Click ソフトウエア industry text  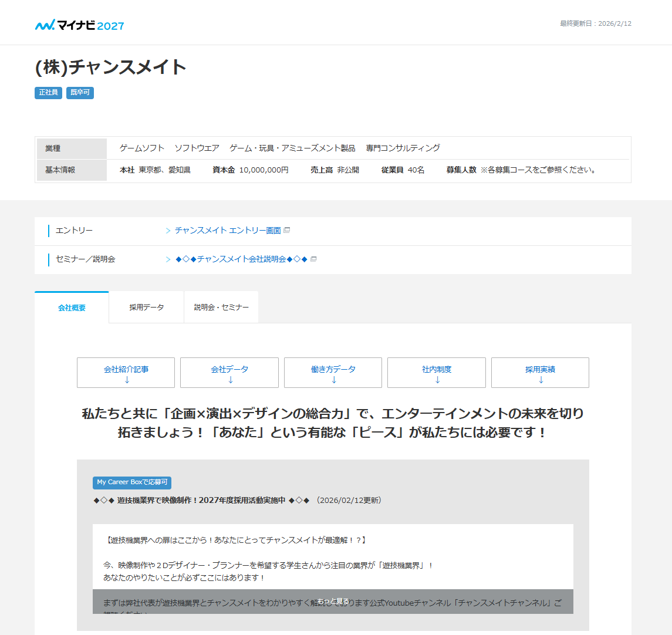pos(197,148)
